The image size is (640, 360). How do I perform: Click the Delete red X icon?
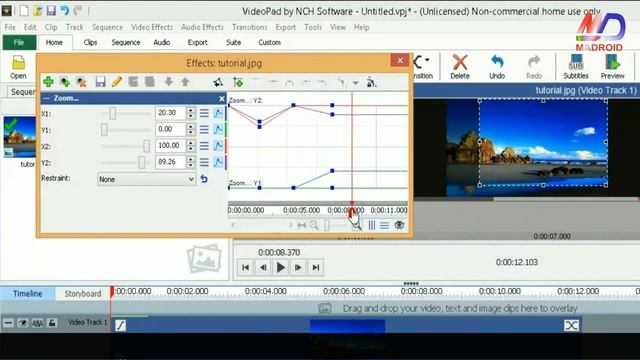tap(460, 67)
